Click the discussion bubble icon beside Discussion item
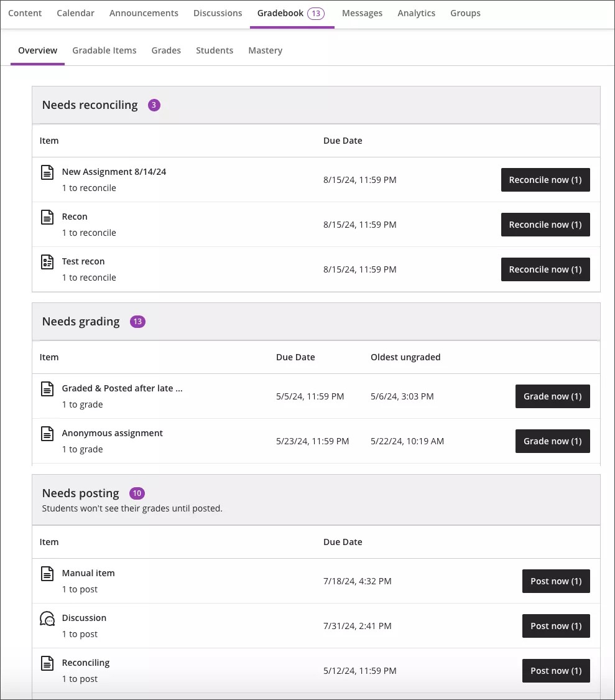The image size is (615, 700). pos(47,618)
